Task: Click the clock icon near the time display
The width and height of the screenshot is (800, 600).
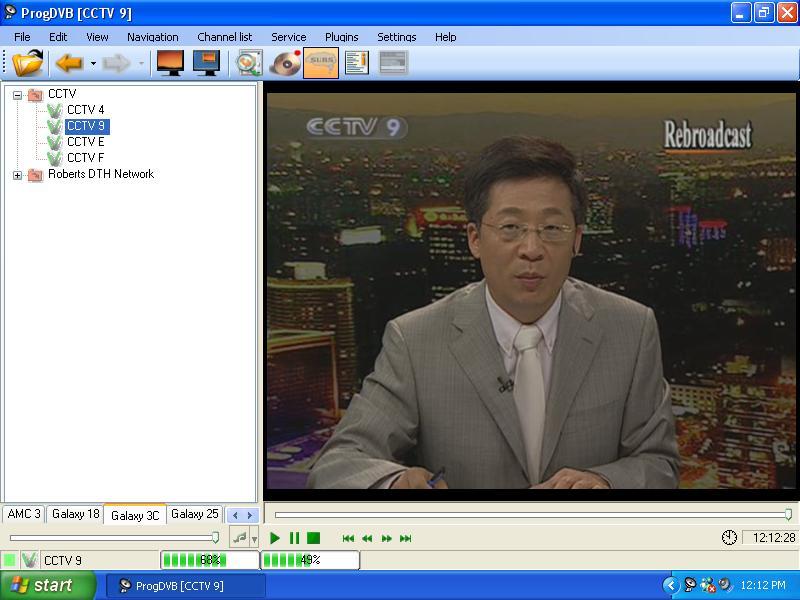Action: coord(729,537)
